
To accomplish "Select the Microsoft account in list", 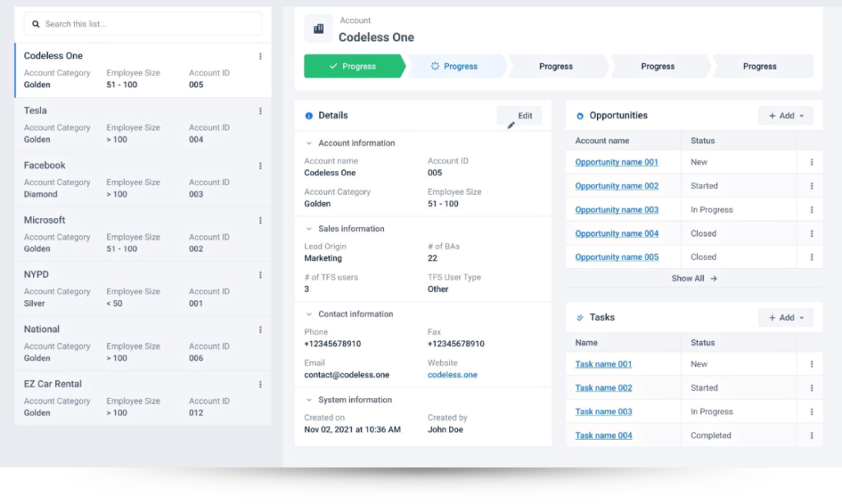I will 143,234.
